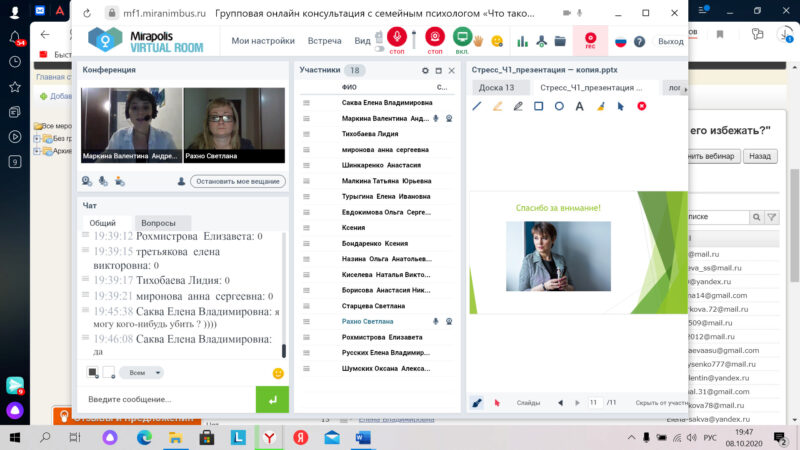The height and width of the screenshot is (450, 800).
Task: Clear drawings with the broom tool
Action: click(601, 106)
